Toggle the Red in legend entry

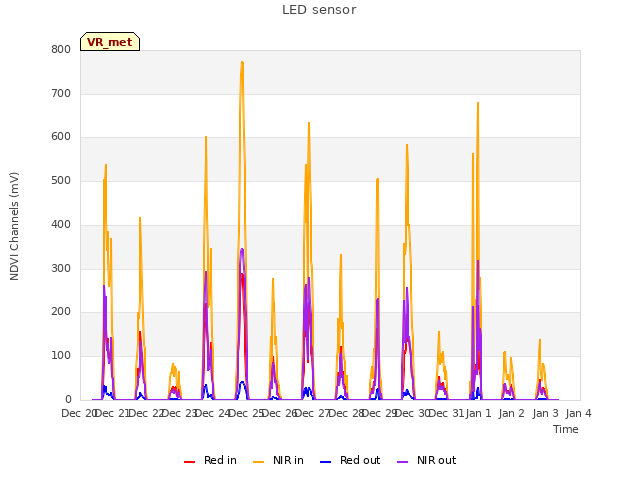click(x=210, y=460)
